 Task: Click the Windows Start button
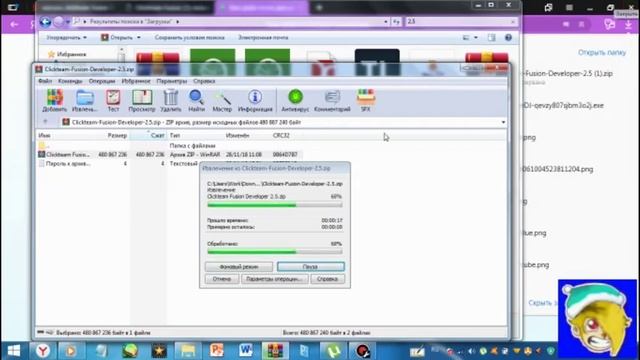point(14,351)
